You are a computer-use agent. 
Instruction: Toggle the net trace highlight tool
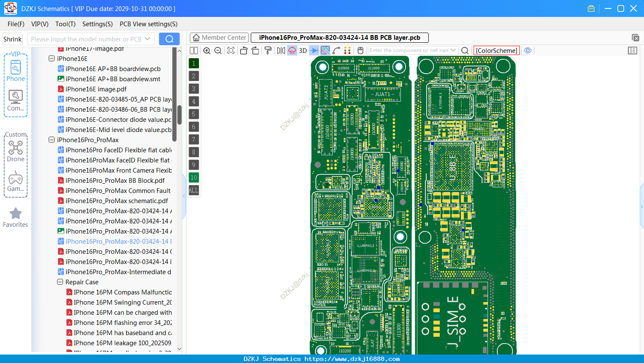[325, 50]
